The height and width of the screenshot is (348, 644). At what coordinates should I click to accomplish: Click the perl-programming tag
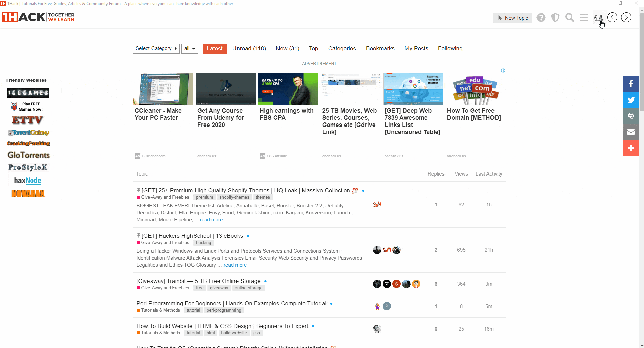224,310
